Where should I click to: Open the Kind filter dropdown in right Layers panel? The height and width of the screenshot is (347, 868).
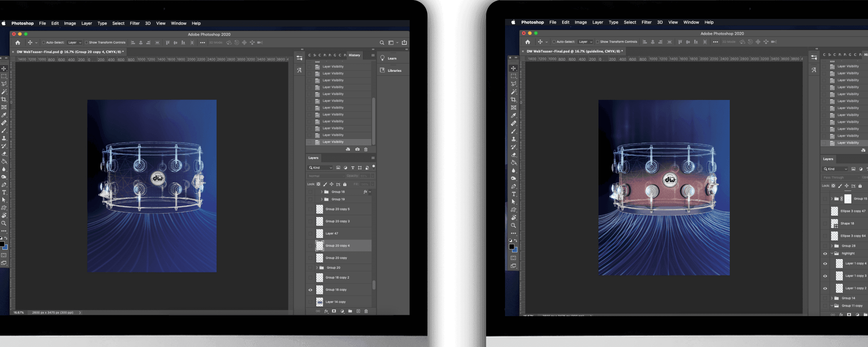click(835, 169)
